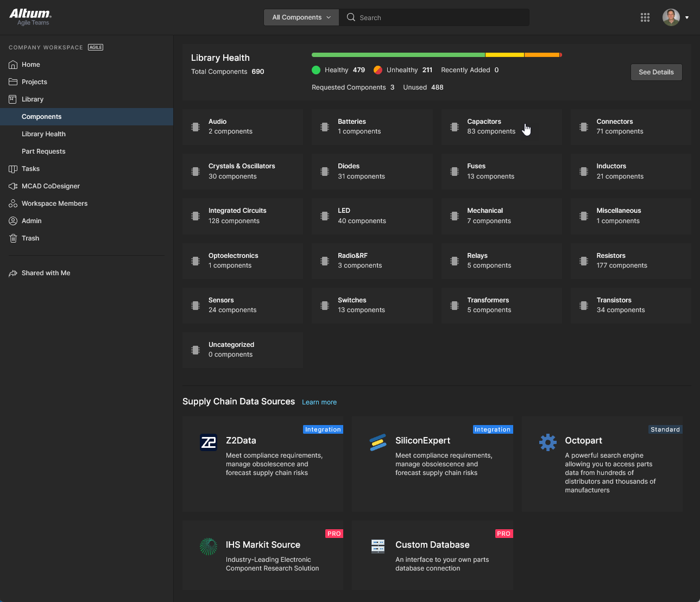Click the AGILE workspace badge
700x602 pixels.
click(96, 47)
